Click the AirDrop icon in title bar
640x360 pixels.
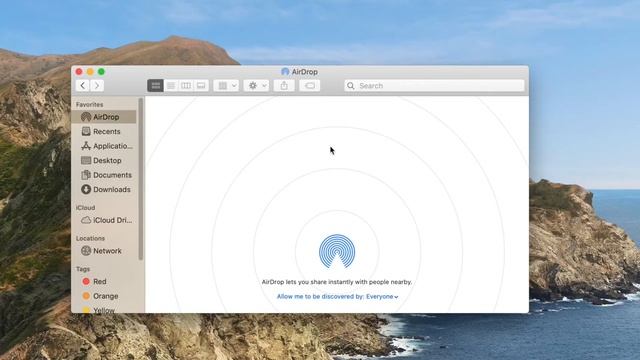click(285, 71)
